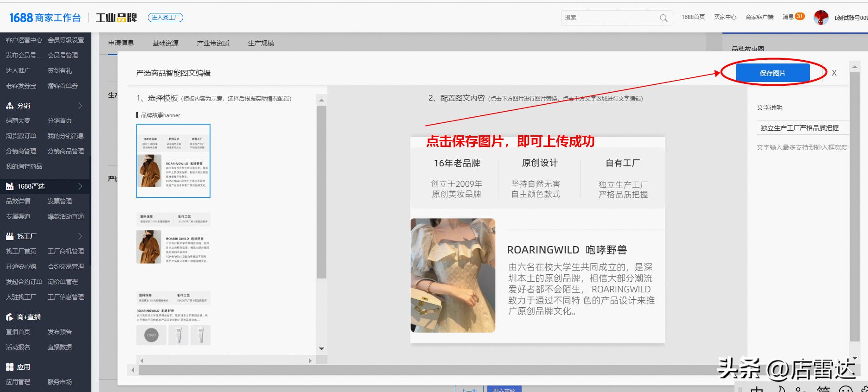Click the 1688严选 factory icon

click(x=10, y=186)
